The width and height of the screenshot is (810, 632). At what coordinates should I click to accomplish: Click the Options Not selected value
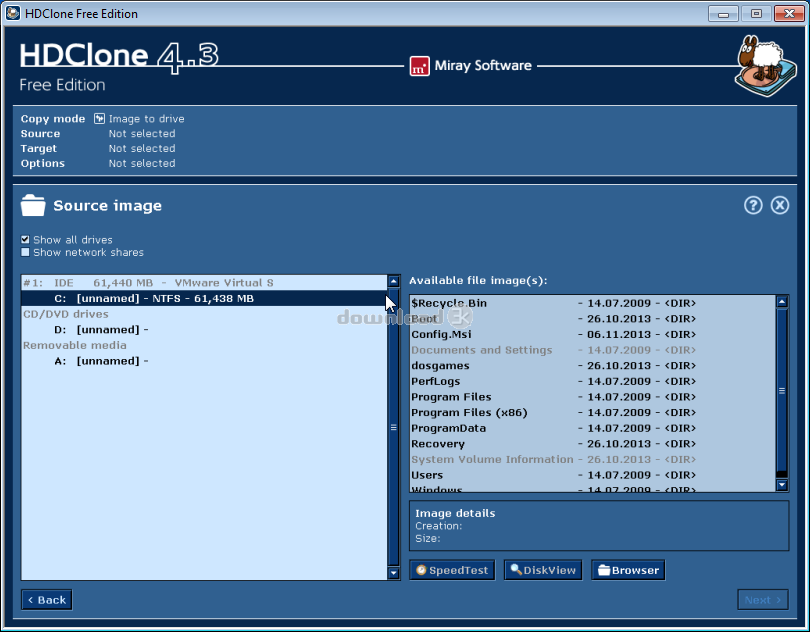tap(142, 163)
